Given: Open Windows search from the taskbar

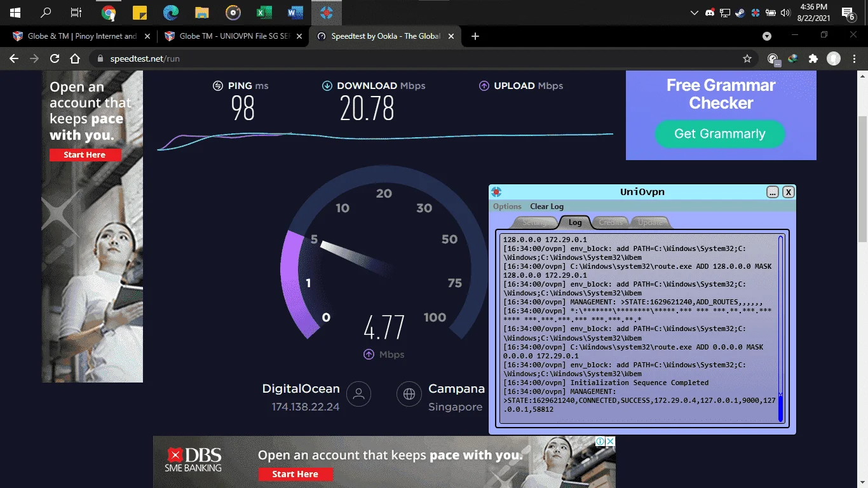Looking at the screenshot, I should click(x=46, y=12).
